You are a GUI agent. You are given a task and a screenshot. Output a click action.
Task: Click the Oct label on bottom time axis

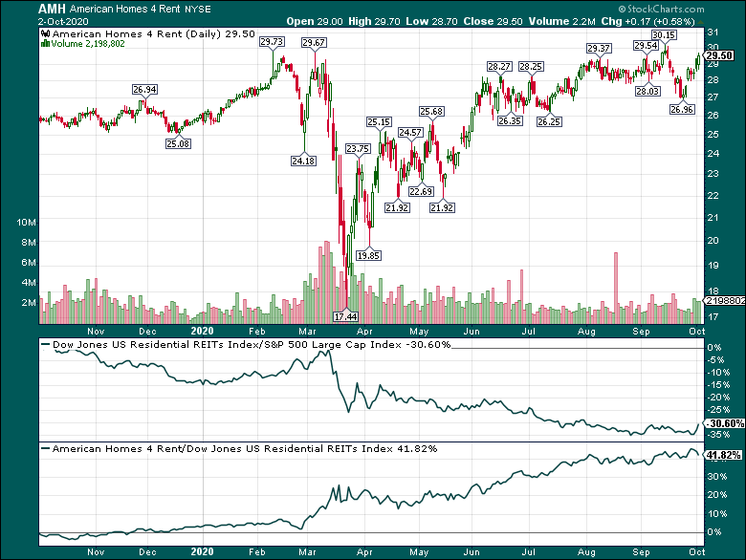tap(697, 552)
